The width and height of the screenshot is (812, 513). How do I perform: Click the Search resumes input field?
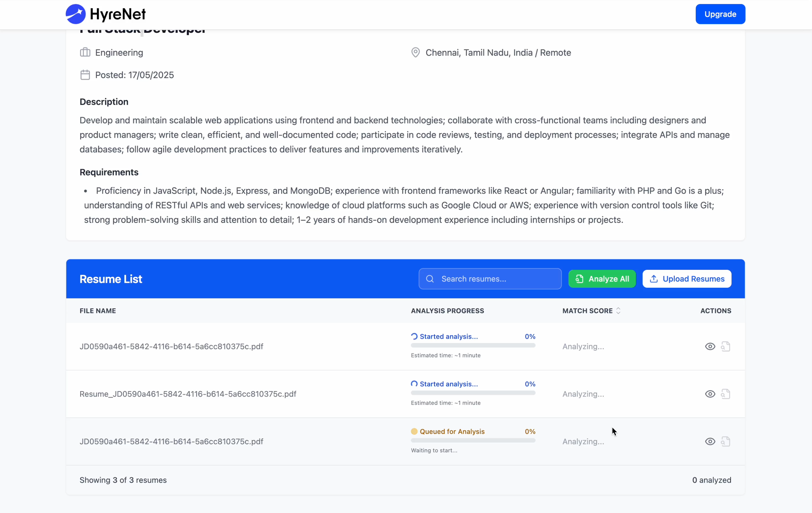pyautogui.click(x=496, y=279)
